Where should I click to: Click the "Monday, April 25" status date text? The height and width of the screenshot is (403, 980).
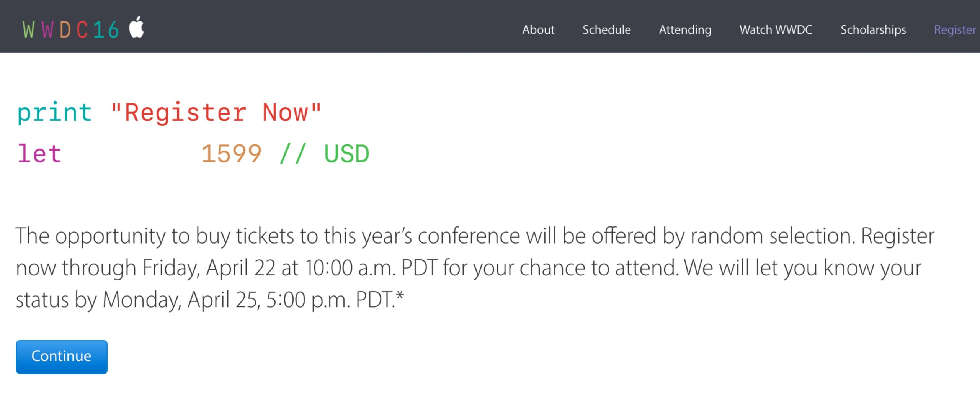pos(180,300)
